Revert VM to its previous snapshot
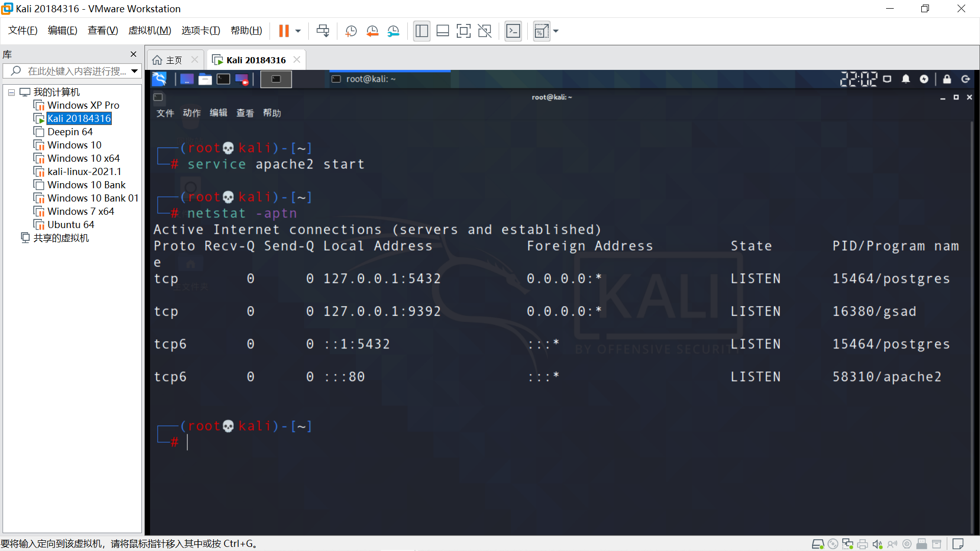Viewport: 980px width, 551px height. pyautogui.click(x=372, y=31)
